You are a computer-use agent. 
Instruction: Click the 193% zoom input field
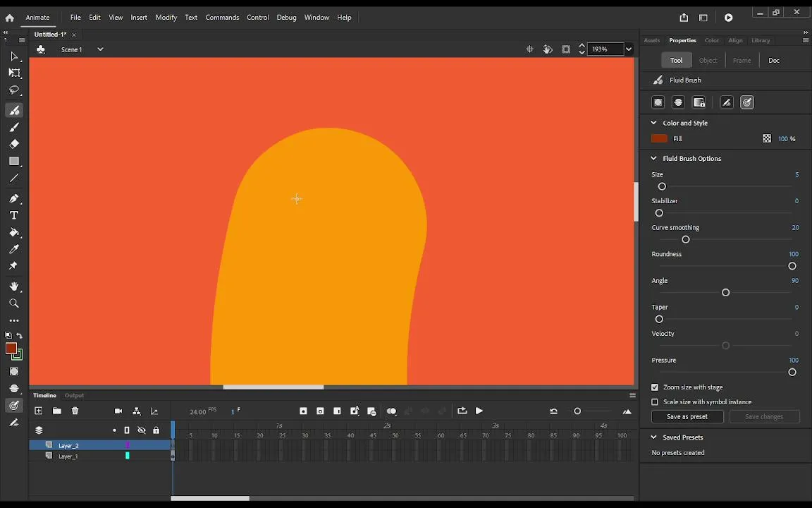[x=606, y=49]
